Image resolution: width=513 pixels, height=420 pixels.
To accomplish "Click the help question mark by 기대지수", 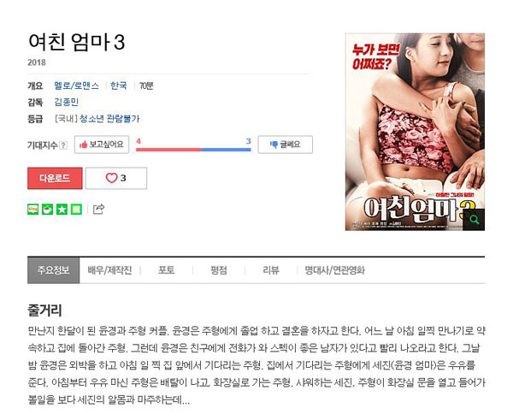I will (64, 145).
